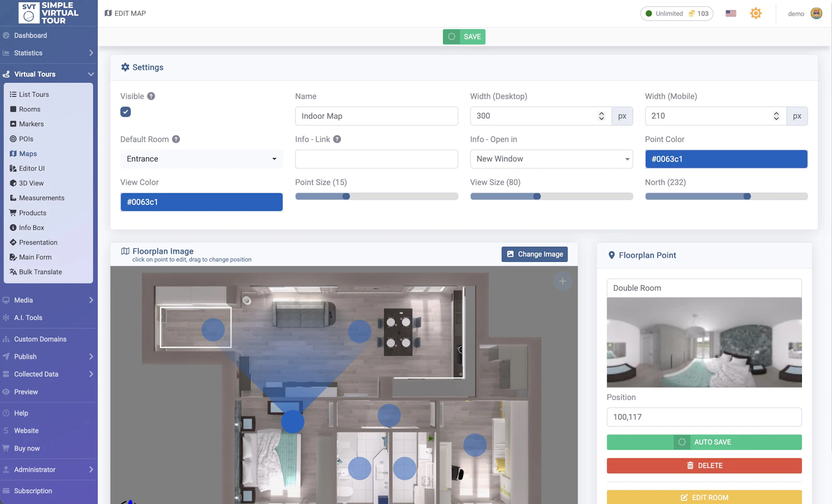Expand the Collected Data section
832x504 pixels.
click(48, 374)
